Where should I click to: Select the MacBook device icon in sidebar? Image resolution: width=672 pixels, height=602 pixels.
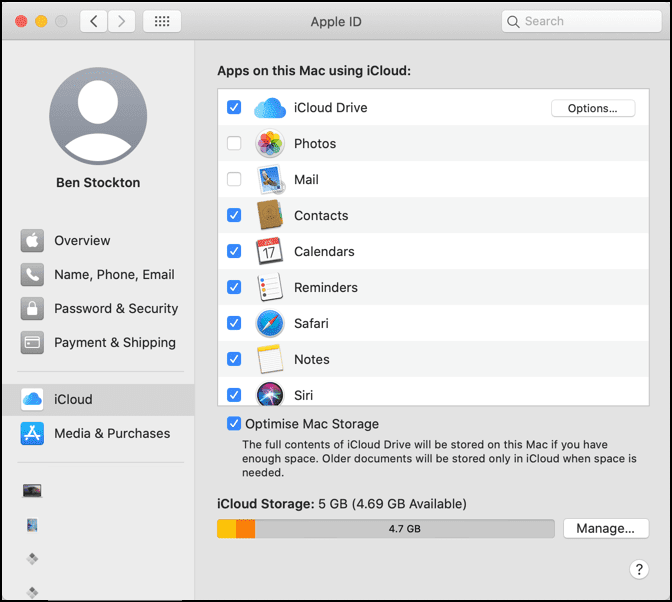coord(32,491)
